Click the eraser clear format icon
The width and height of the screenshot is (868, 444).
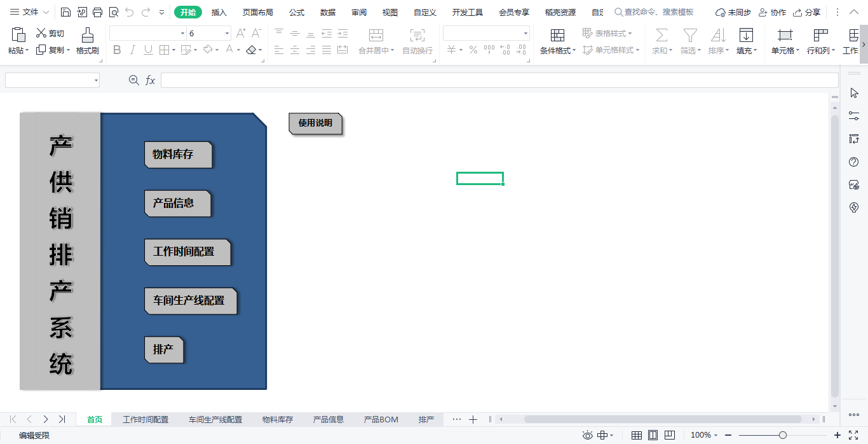click(251, 50)
